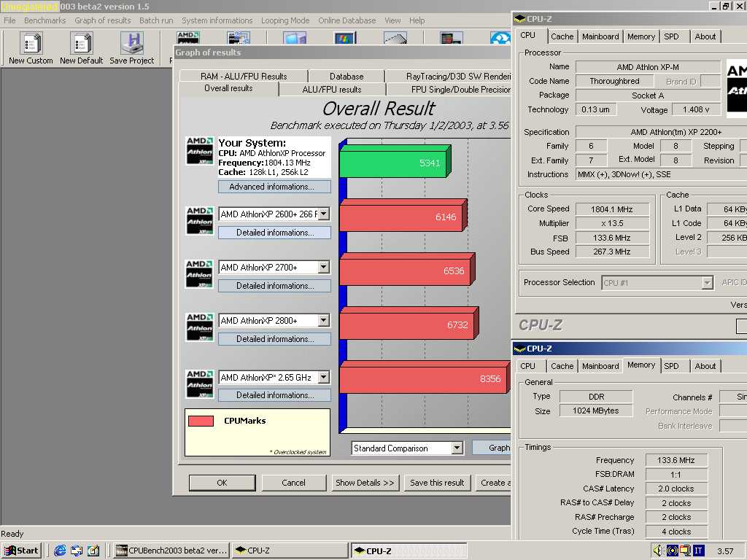This screenshot has width=747, height=560.
Task: Open the Batch run menu
Action: click(156, 20)
